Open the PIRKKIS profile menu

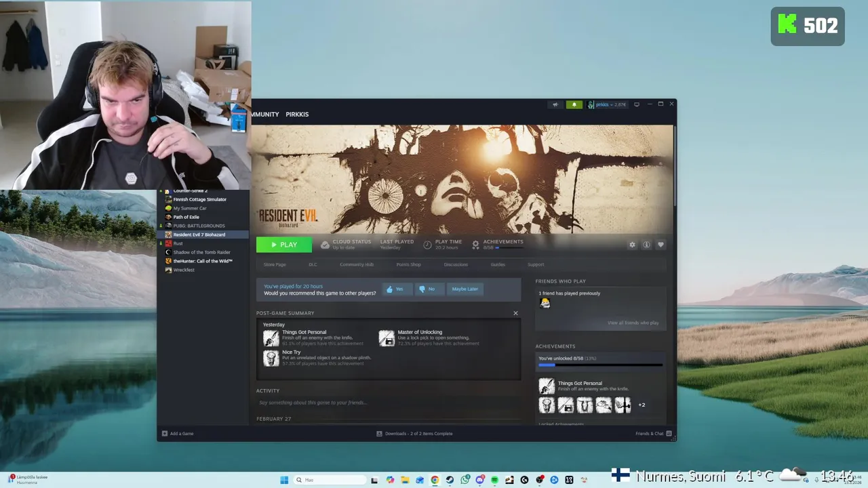click(297, 114)
